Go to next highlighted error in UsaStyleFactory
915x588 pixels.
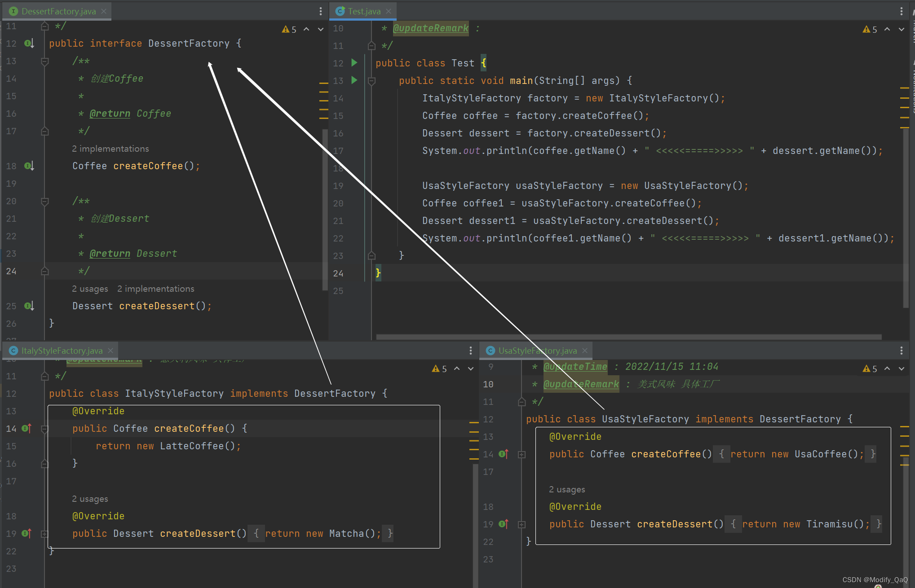[x=901, y=369]
